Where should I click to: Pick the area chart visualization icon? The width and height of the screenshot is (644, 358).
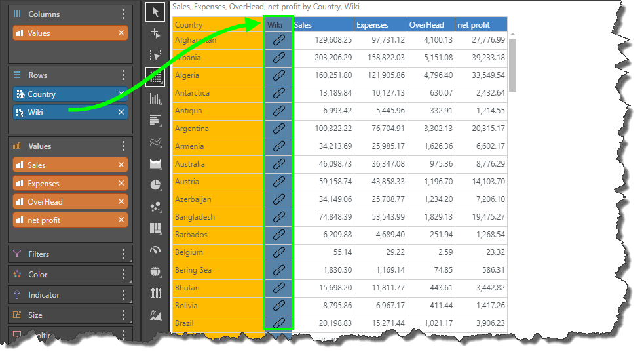pos(155,163)
